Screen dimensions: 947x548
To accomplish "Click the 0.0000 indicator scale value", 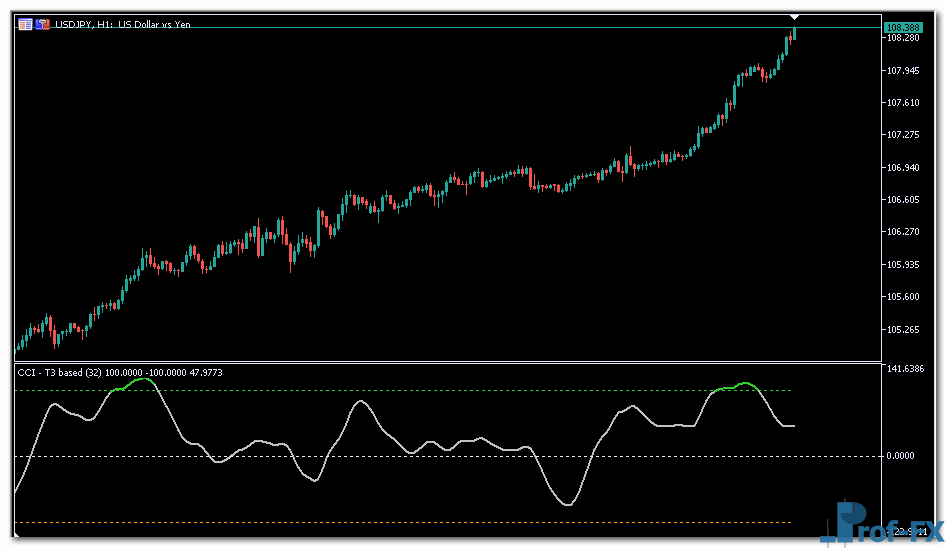I will (x=903, y=456).
